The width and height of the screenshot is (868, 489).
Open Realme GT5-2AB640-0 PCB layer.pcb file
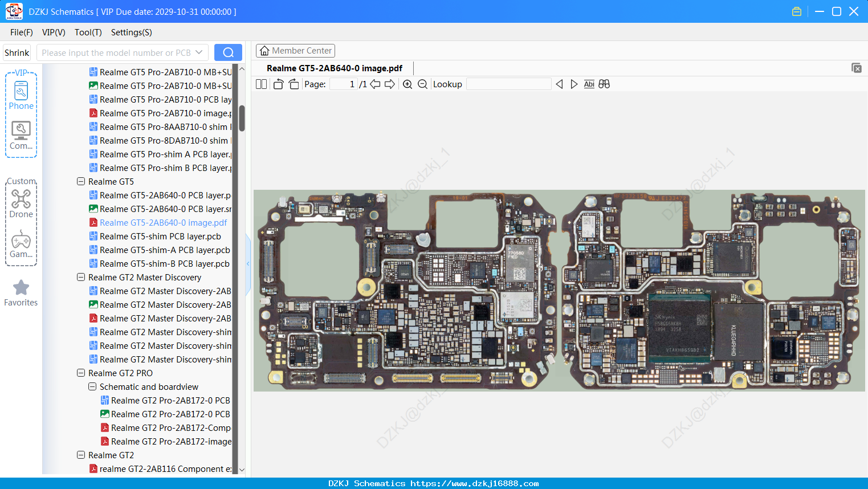(161, 195)
